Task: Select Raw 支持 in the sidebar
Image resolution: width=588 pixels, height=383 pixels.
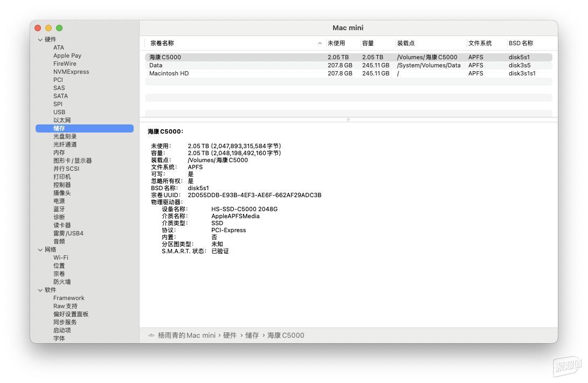Action: [65, 306]
